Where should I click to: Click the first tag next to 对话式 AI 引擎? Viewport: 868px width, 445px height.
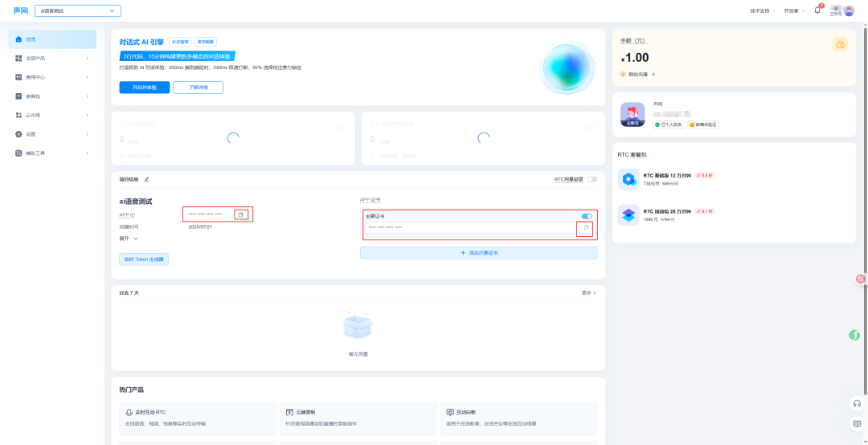181,42
